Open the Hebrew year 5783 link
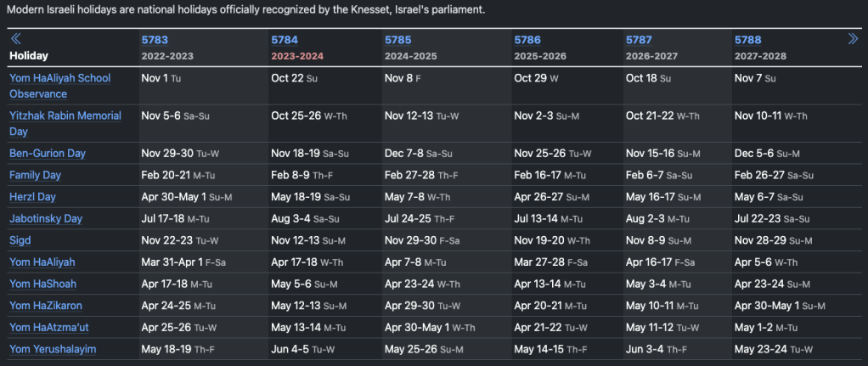Screen dimensions: 868x366 [x=154, y=40]
